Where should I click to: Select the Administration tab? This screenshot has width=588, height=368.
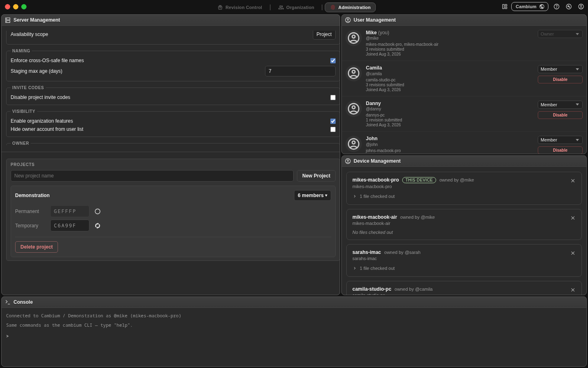click(x=350, y=7)
